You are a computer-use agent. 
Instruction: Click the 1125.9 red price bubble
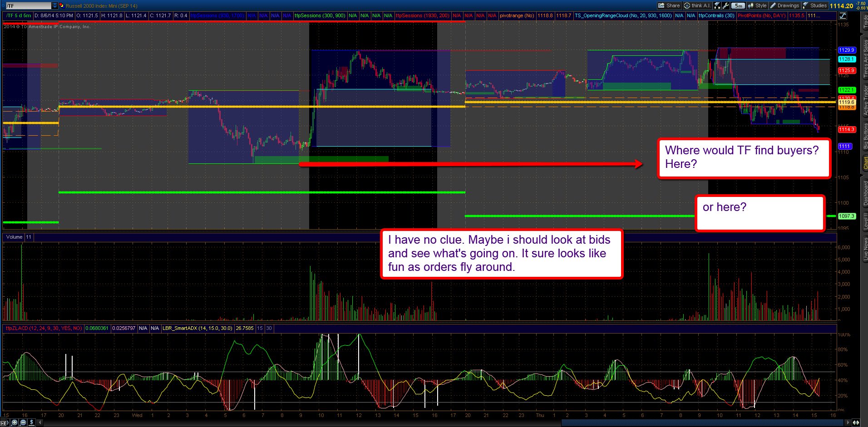(847, 70)
